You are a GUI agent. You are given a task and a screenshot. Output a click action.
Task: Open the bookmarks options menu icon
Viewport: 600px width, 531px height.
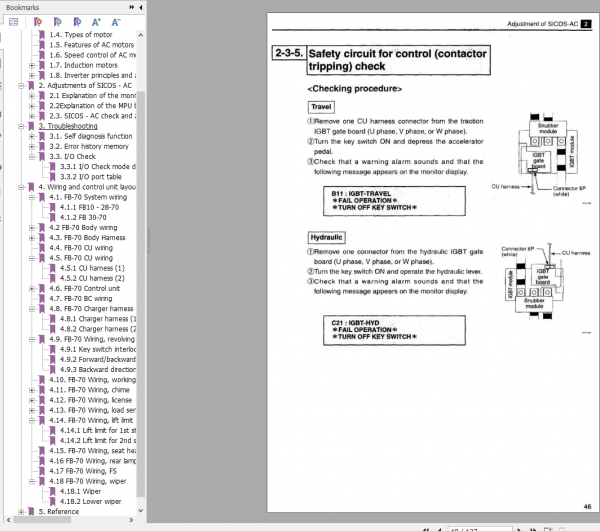click(x=13, y=22)
